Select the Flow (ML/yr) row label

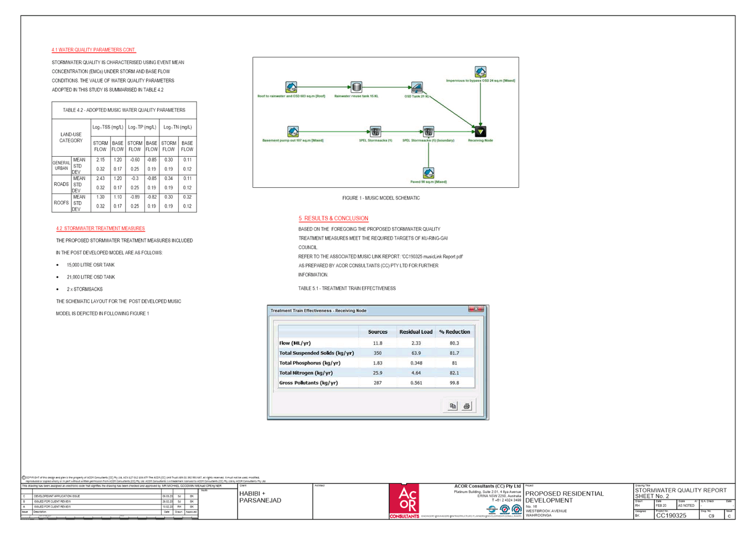[295, 343]
